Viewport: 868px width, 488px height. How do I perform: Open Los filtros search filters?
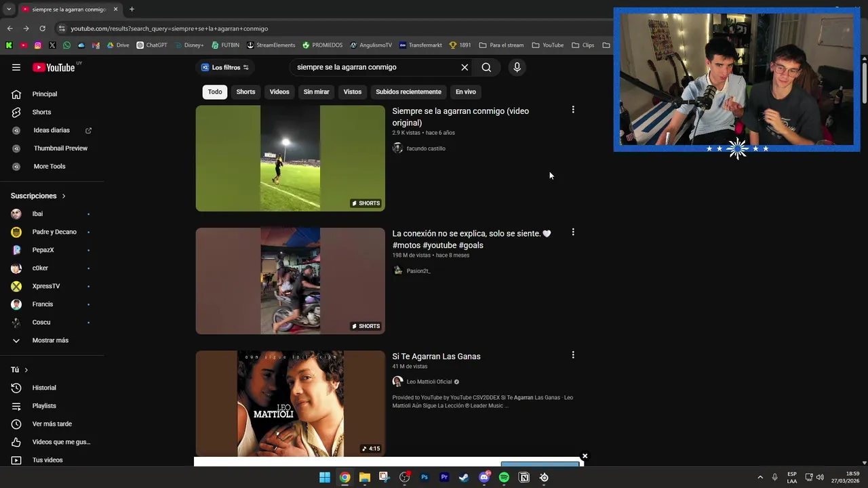point(225,67)
